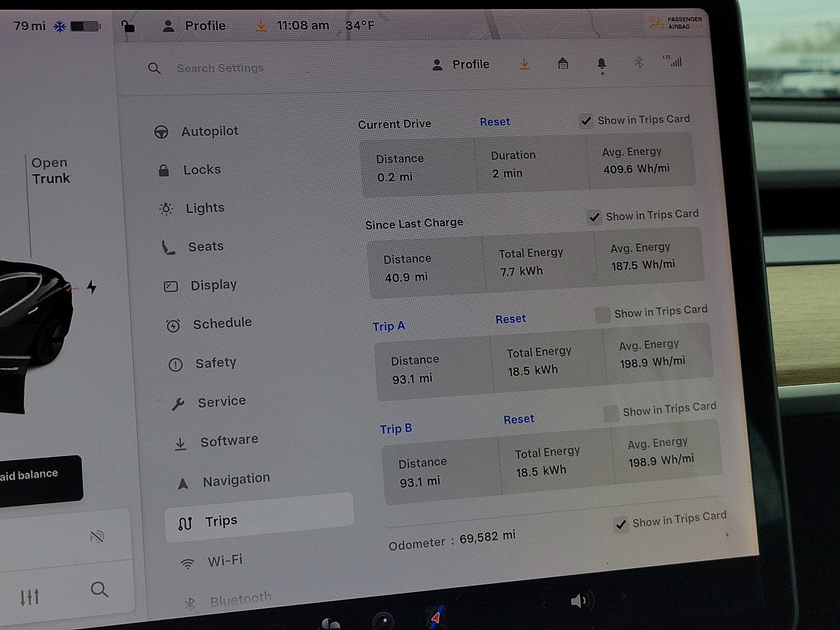This screenshot has height=630, width=840.
Task: Reset Trip B statistics
Action: click(518, 419)
